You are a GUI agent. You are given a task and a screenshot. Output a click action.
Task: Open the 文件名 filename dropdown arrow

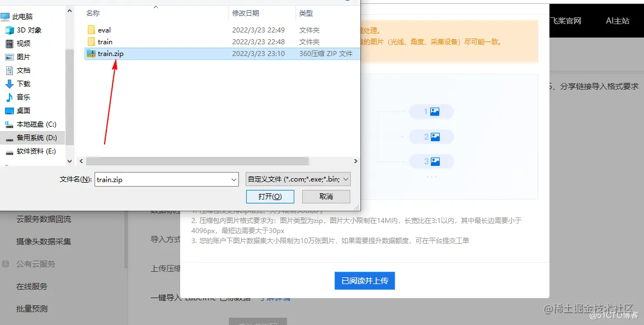(234, 180)
